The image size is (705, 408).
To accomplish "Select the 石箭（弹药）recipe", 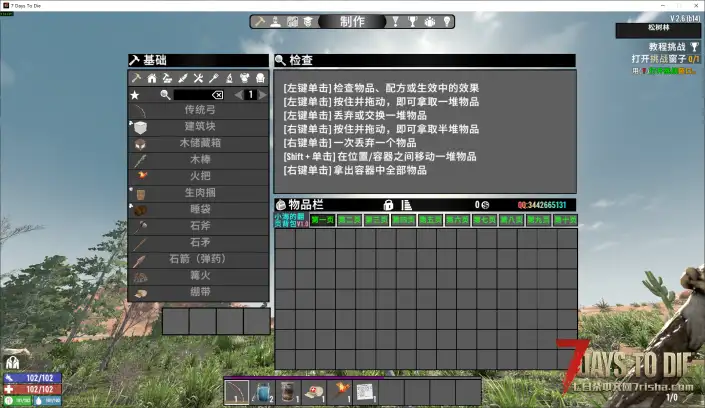I will 198,259.
